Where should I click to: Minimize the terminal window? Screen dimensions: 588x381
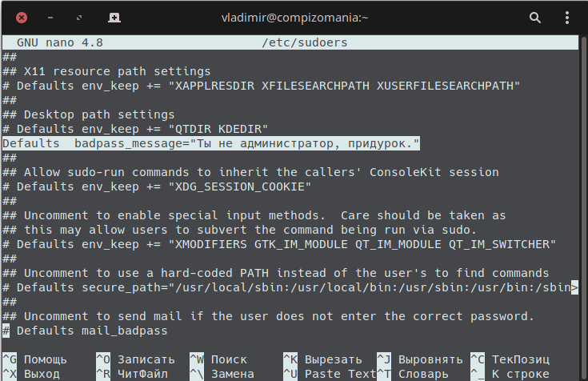point(50,18)
